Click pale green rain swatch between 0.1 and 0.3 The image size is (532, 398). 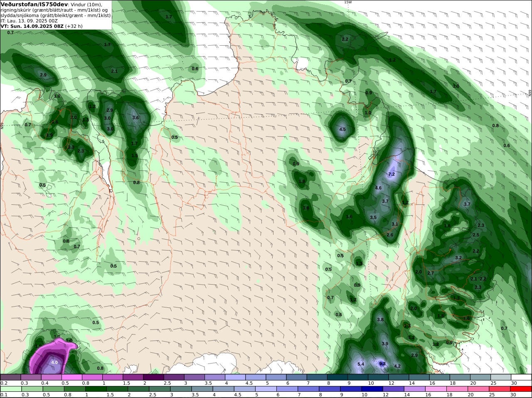[x=11, y=389]
